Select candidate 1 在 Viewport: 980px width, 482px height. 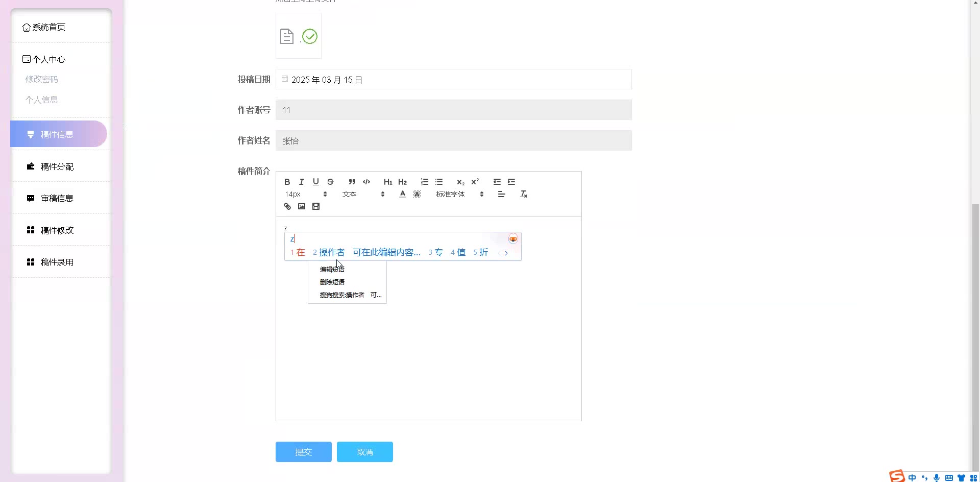point(298,252)
